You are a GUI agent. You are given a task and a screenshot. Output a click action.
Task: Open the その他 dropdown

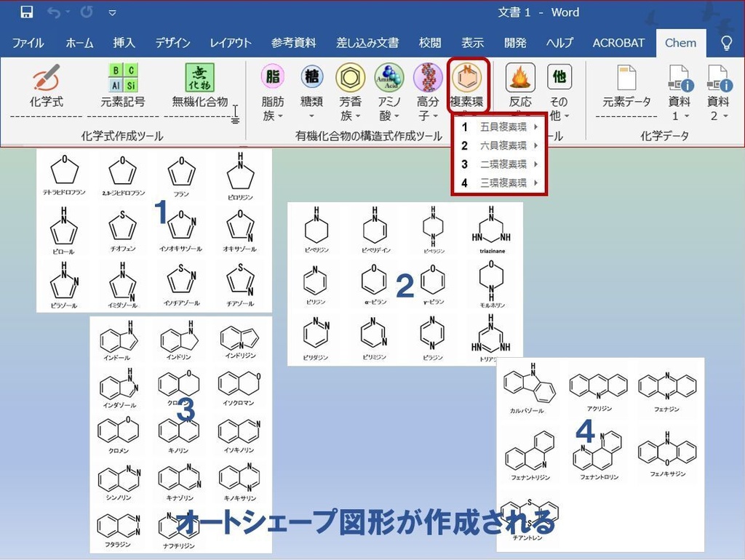pos(559,92)
